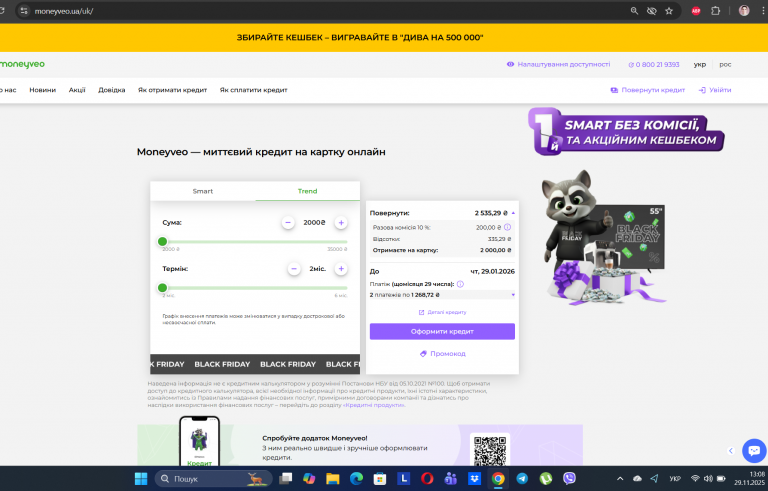Click the Термін slider handle
768x491 pixels.
point(163,288)
